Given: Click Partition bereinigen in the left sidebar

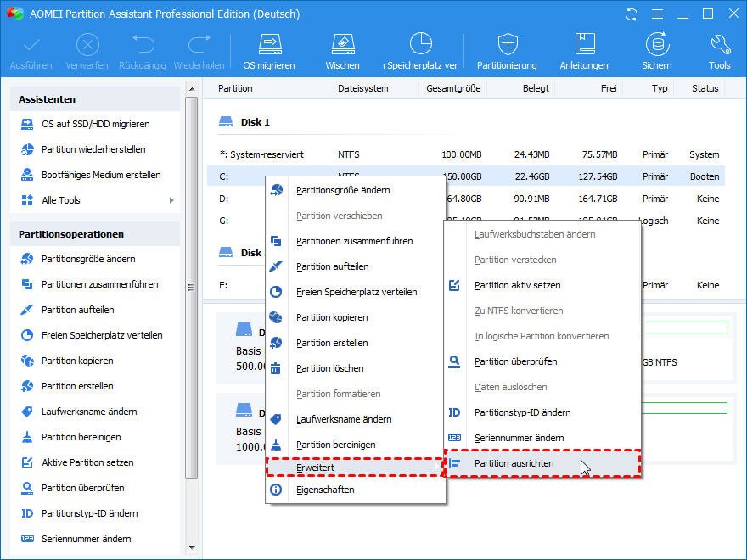Looking at the screenshot, I should click(81, 437).
